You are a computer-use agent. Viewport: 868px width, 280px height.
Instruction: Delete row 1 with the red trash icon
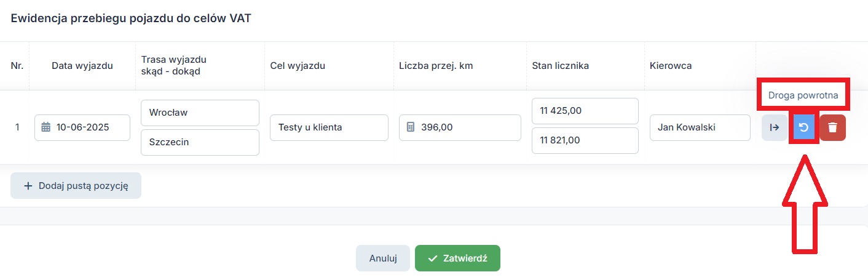pos(832,127)
